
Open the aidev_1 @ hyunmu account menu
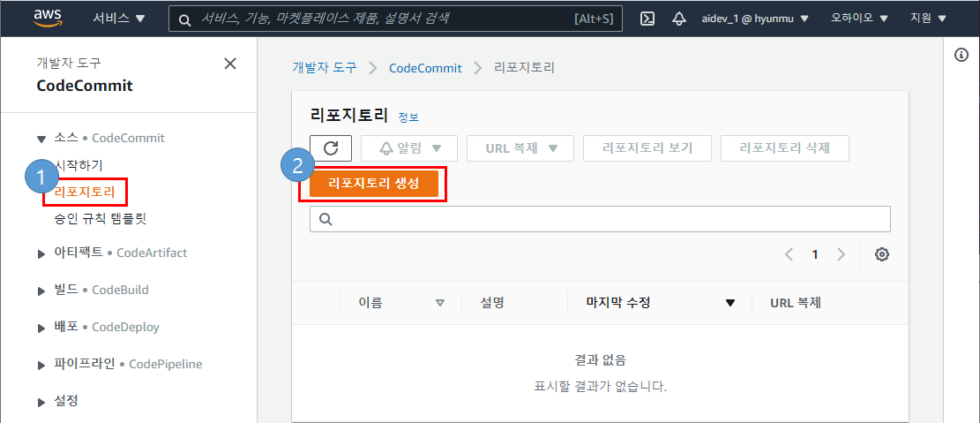click(755, 19)
